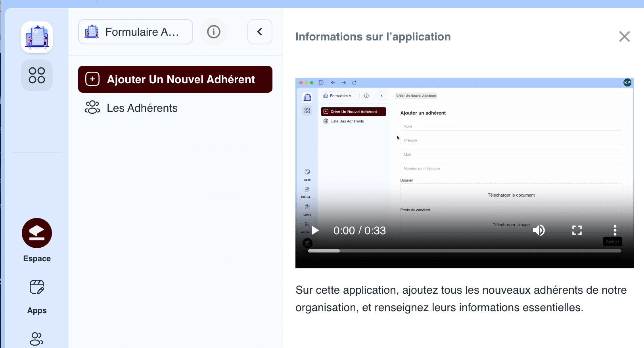Open the four-circle apps grid icon

point(37,75)
